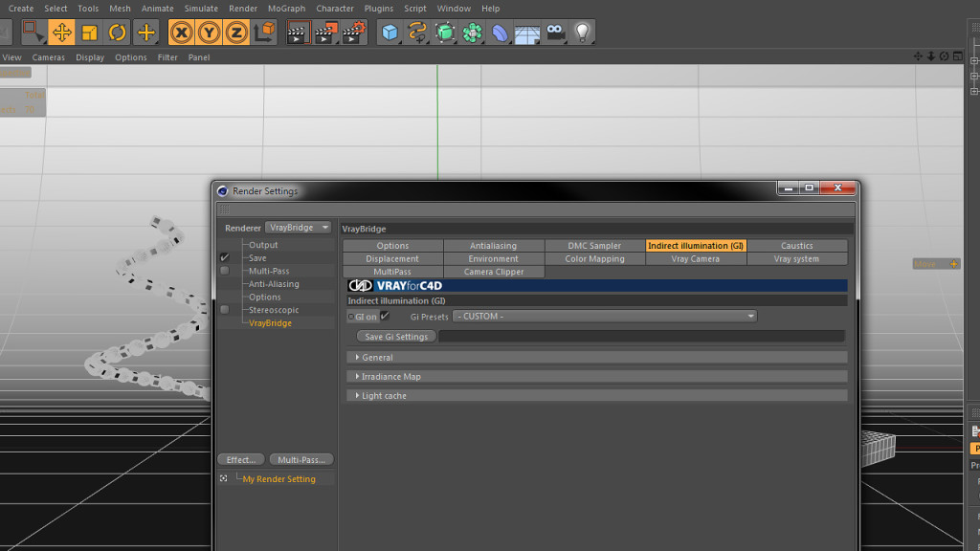
Task: Select Options in the render settings list
Action: (264, 297)
